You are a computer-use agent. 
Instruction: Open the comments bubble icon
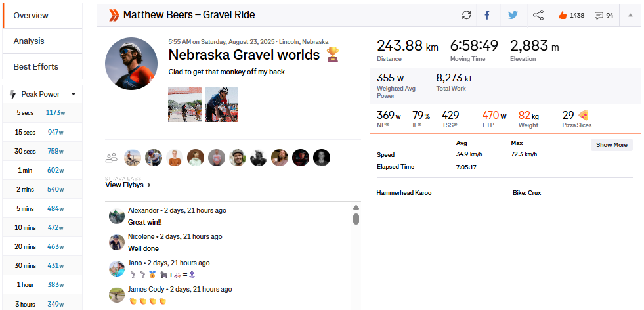(x=599, y=15)
